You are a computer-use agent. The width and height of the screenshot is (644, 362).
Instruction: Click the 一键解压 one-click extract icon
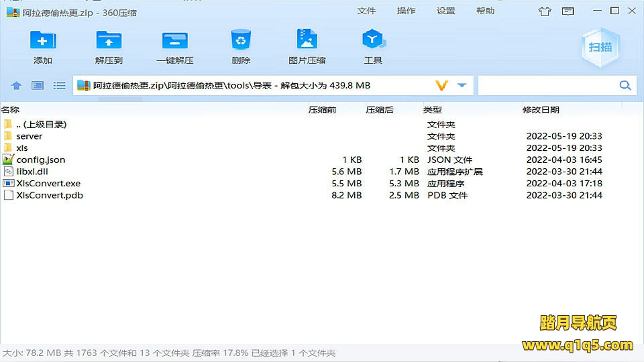pos(174,41)
